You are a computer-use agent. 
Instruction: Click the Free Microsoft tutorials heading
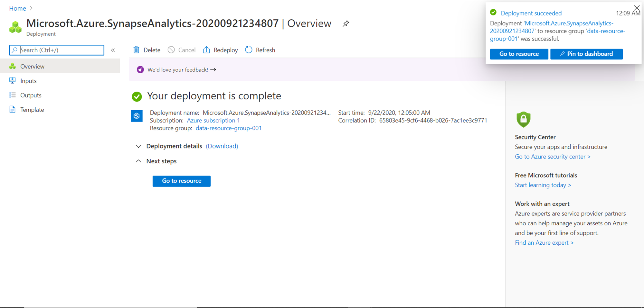546,175
